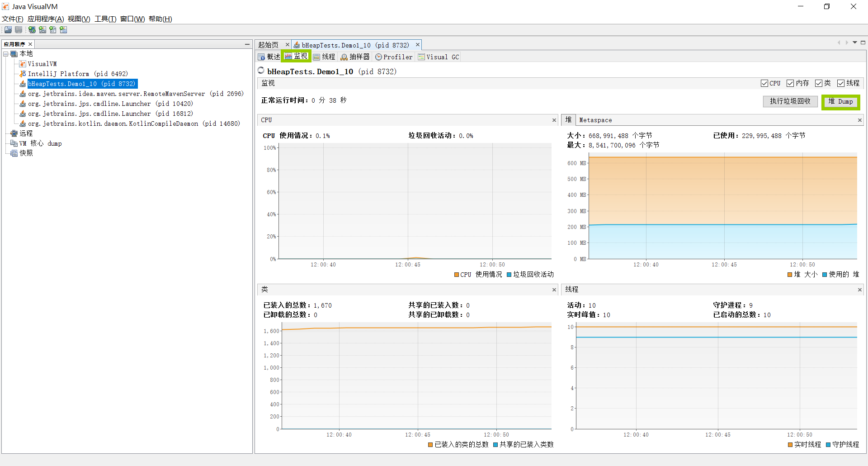Click the 本地 local computer icon
The height and width of the screenshot is (466, 868).
(x=14, y=54)
